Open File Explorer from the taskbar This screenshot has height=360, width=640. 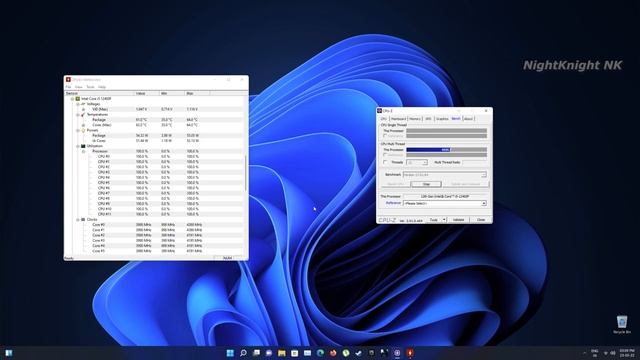pos(282,353)
